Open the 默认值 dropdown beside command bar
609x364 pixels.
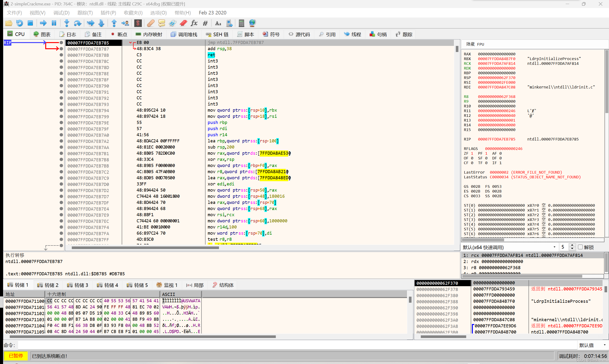592,345
